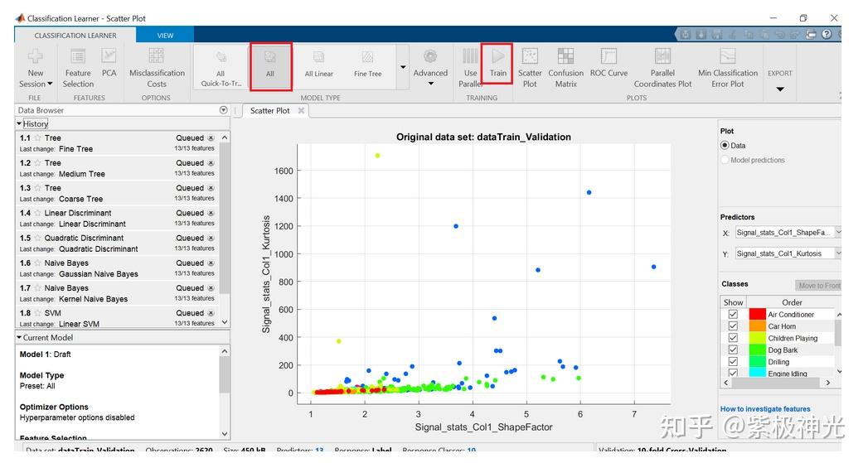Screen dimensions: 868x463
Task: Toggle the Use Parallel training option
Action: click(x=470, y=69)
